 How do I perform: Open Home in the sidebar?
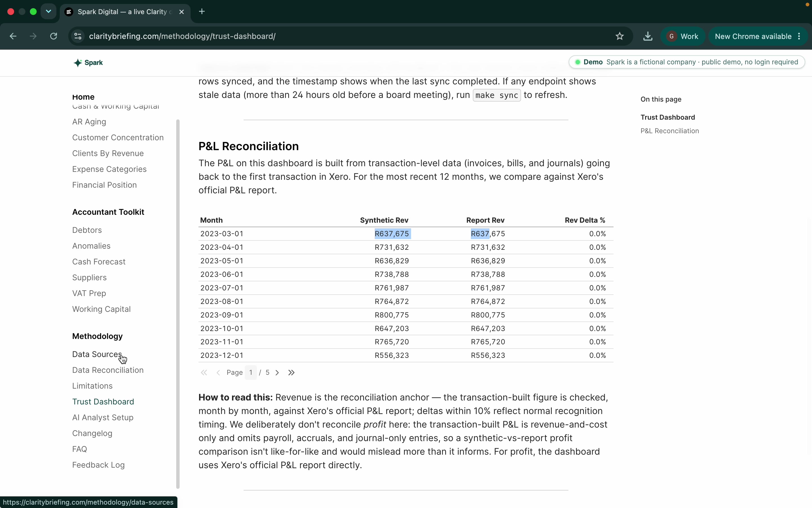(x=83, y=97)
